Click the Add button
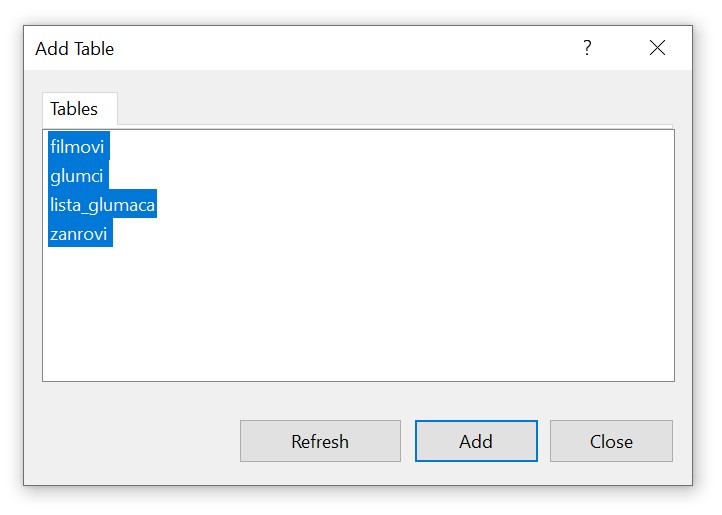The image size is (722, 515). (x=476, y=441)
